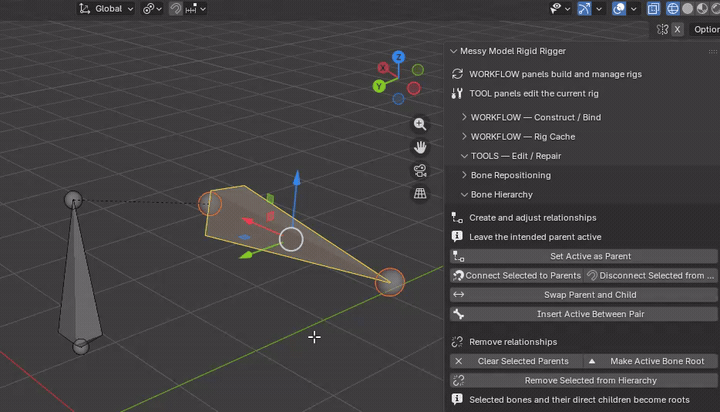720x412 pixels.
Task: Open the Global transform orientation dropdown
Action: pos(106,9)
